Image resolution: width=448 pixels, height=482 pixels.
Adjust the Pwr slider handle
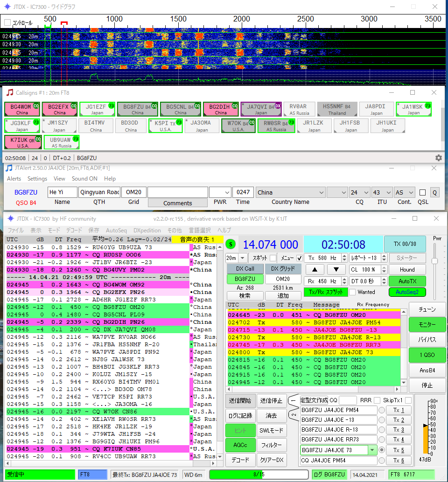tap(435, 261)
